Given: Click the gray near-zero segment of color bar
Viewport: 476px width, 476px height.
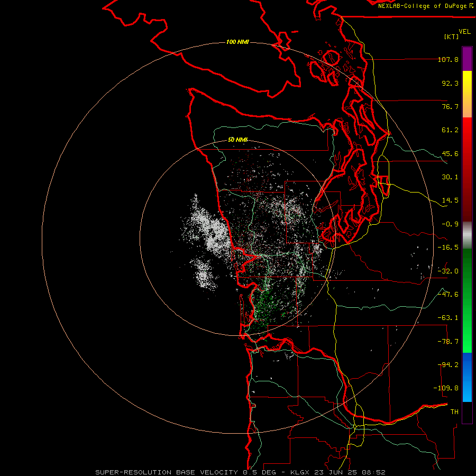Looking at the screenshot, I should 467,235.
